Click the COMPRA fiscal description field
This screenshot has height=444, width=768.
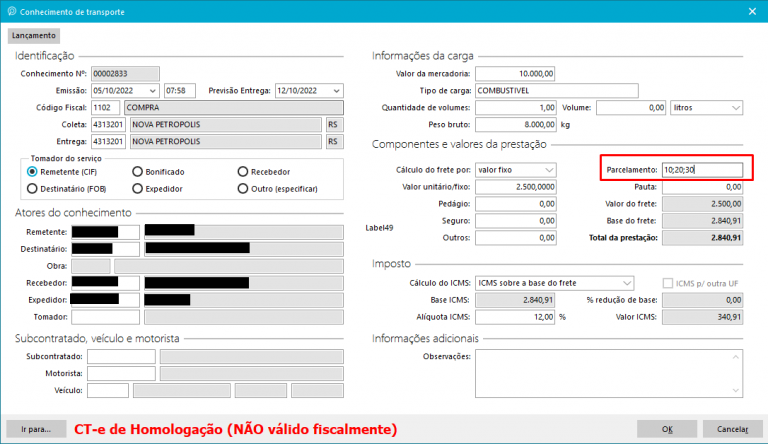tap(234, 108)
